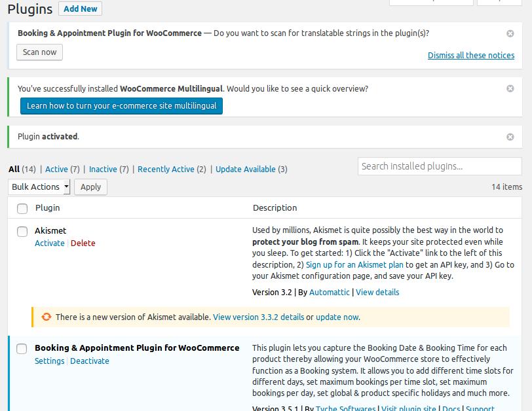Deactivate the Booking & Appointment plugin
The height and width of the screenshot is (411, 532).
90,361
